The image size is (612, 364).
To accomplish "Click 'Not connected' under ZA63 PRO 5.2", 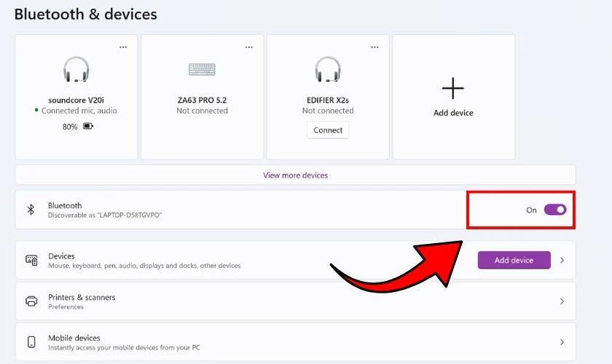I will pos(202,111).
